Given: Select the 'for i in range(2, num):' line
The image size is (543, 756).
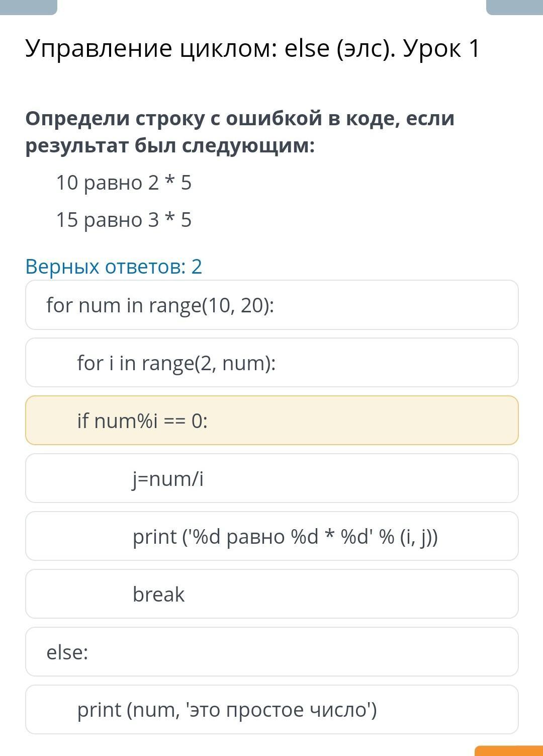Looking at the screenshot, I should 271,363.
